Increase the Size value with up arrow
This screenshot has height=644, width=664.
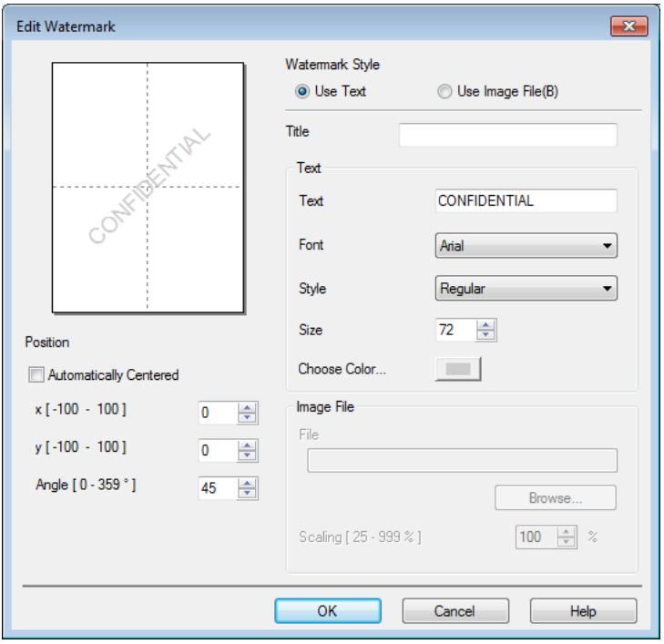tap(485, 325)
